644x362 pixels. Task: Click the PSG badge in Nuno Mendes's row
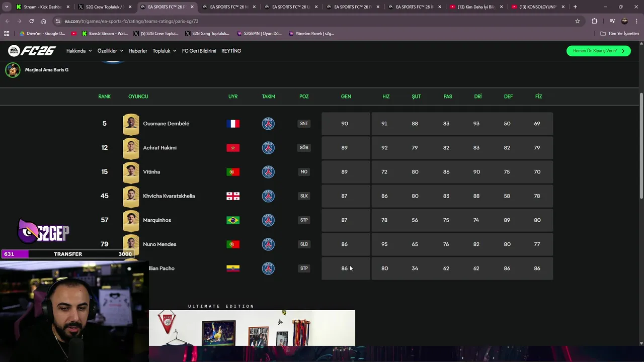268,244
